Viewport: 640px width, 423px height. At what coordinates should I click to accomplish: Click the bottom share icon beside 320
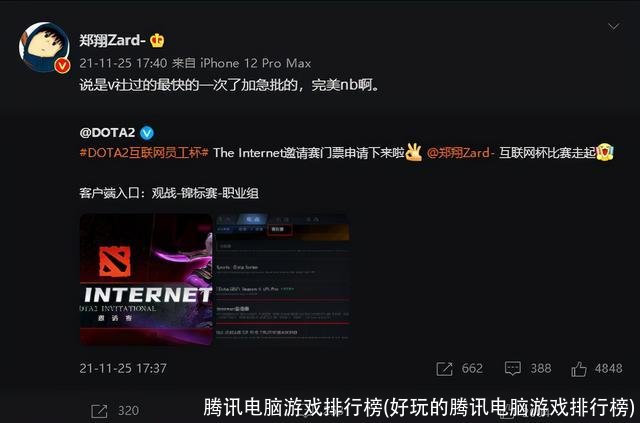(99, 411)
